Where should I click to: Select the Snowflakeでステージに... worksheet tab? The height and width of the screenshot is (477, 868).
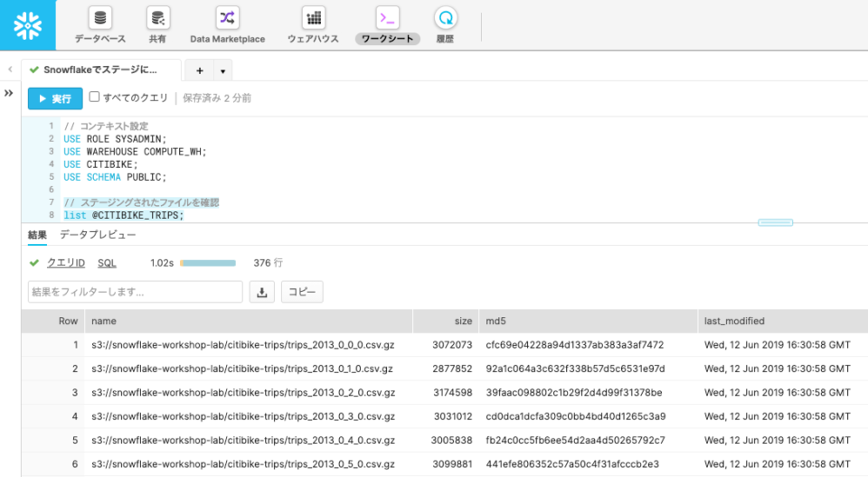coord(100,70)
